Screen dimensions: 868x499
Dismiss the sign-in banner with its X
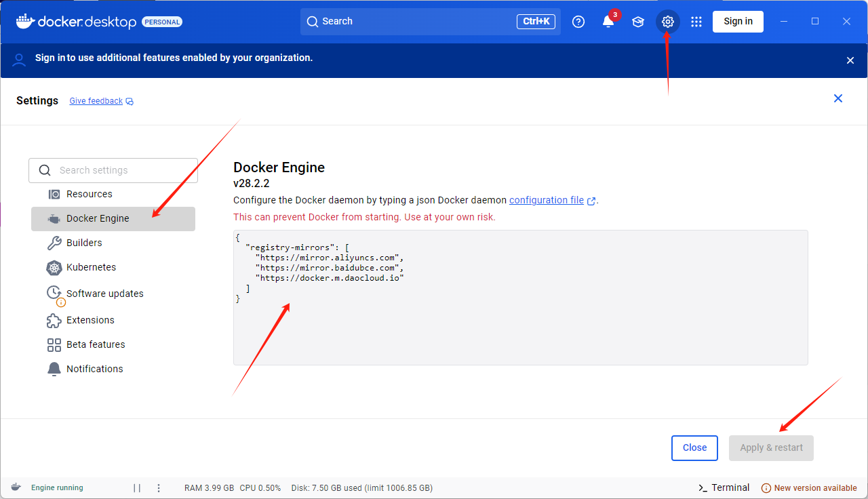tap(850, 60)
